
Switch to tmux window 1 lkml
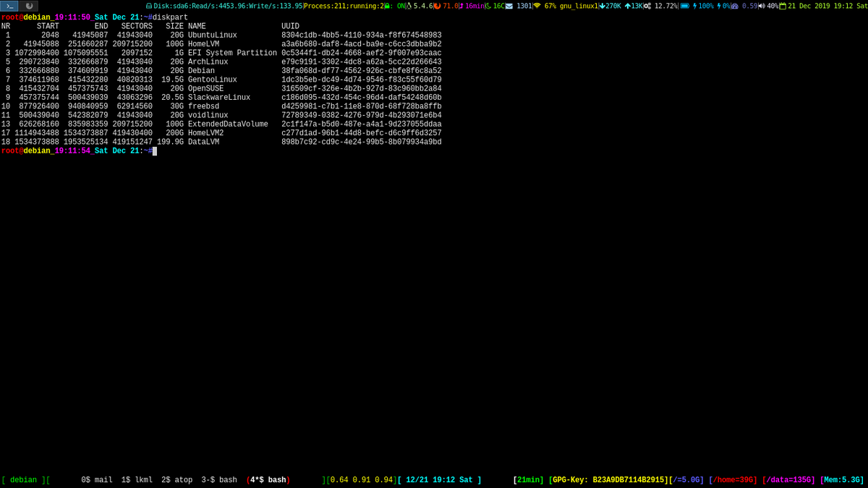coord(137,480)
